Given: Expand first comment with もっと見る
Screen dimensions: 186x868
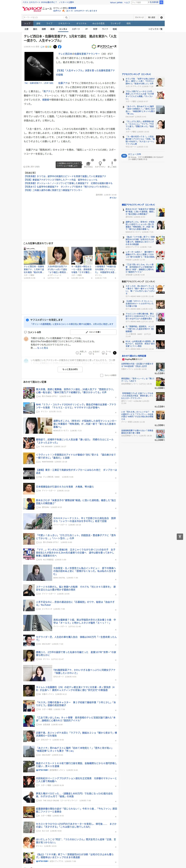Looking at the screenshot, I should coord(43,348).
